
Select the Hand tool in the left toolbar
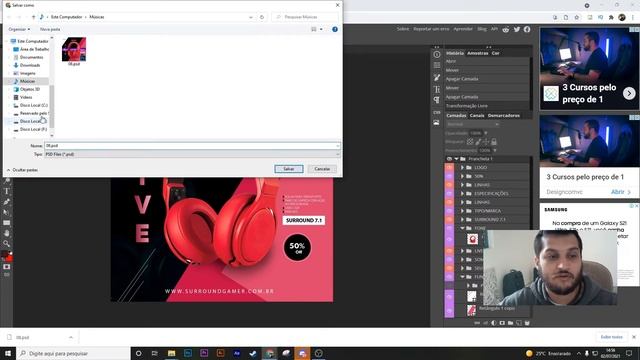coord(7,233)
